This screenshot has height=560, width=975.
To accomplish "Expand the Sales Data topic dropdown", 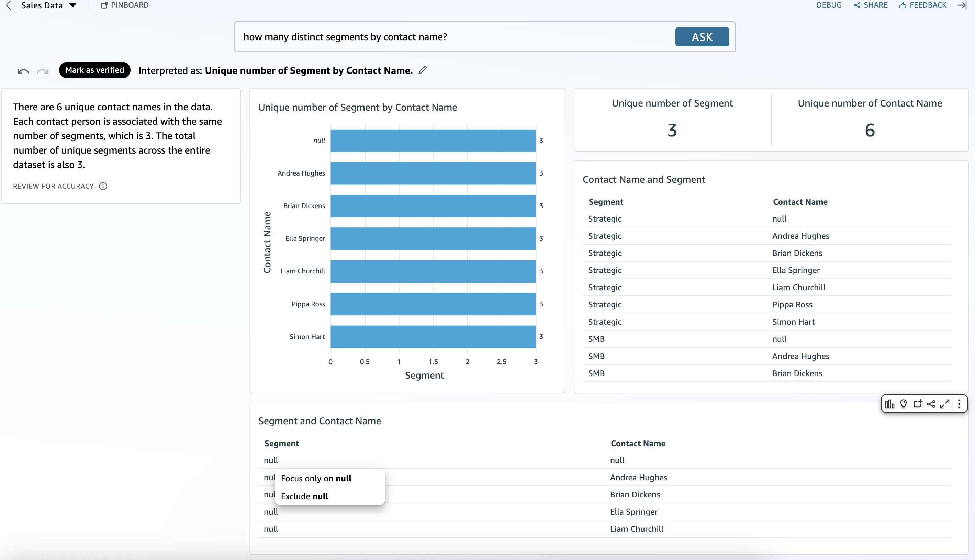I will 73,5.
